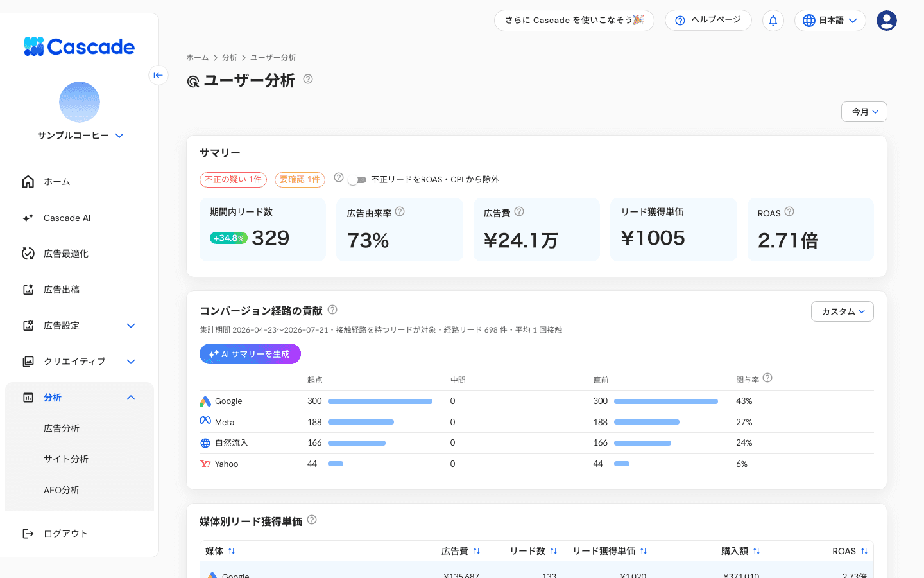Click the Yahoo icon in conversion table
Image resolution: width=924 pixels, height=578 pixels.
pos(205,464)
